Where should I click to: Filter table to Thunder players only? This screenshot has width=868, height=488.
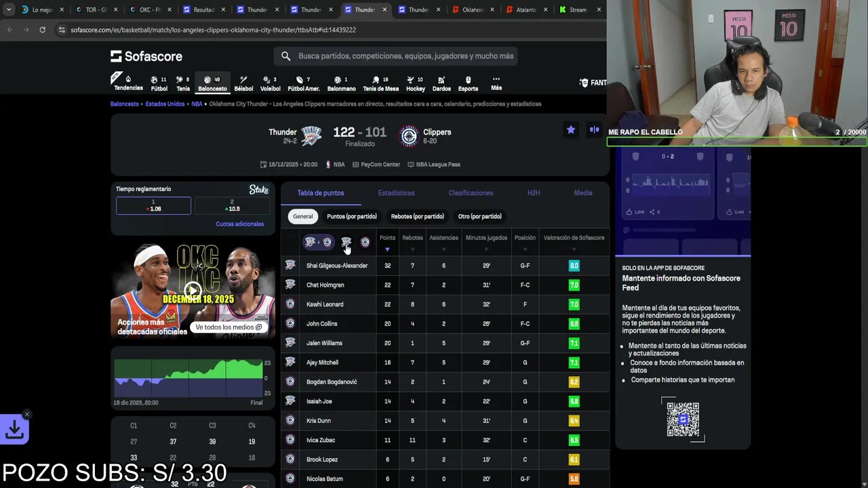346,242
